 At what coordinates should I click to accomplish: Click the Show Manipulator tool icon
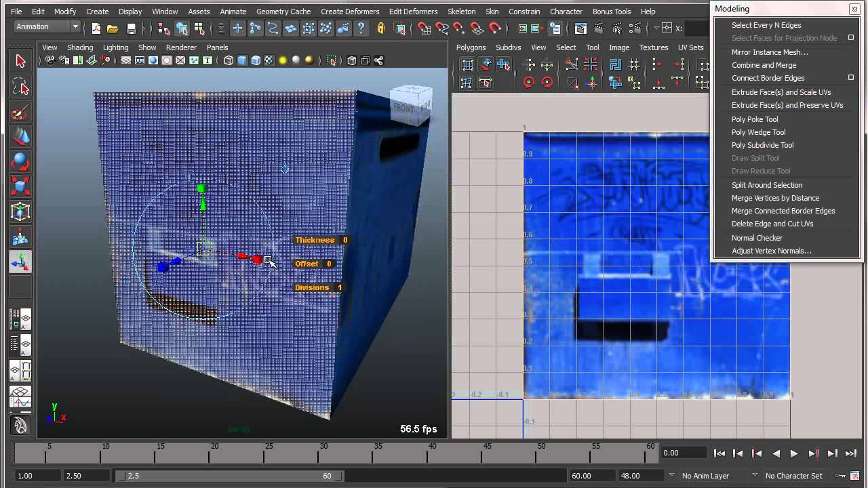click(x=20, y=262)
